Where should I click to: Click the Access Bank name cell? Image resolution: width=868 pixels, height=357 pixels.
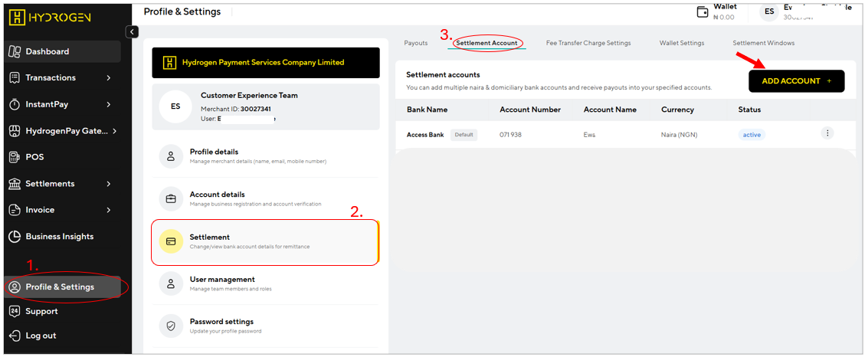[x=425, y=135]
